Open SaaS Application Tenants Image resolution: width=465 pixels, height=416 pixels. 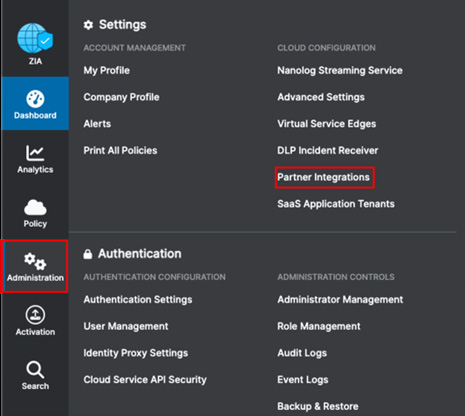pyautogui.click(x=336, y=204)
